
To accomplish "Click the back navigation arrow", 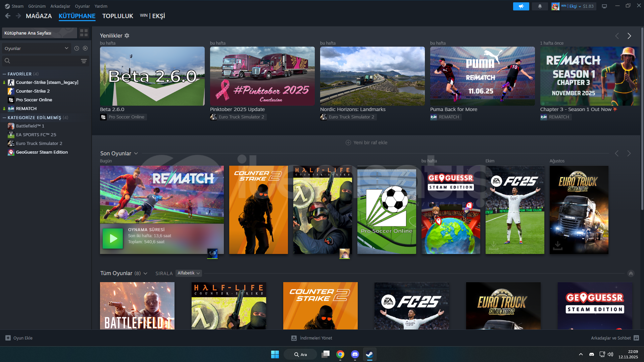I will click(x=8, y=16).
